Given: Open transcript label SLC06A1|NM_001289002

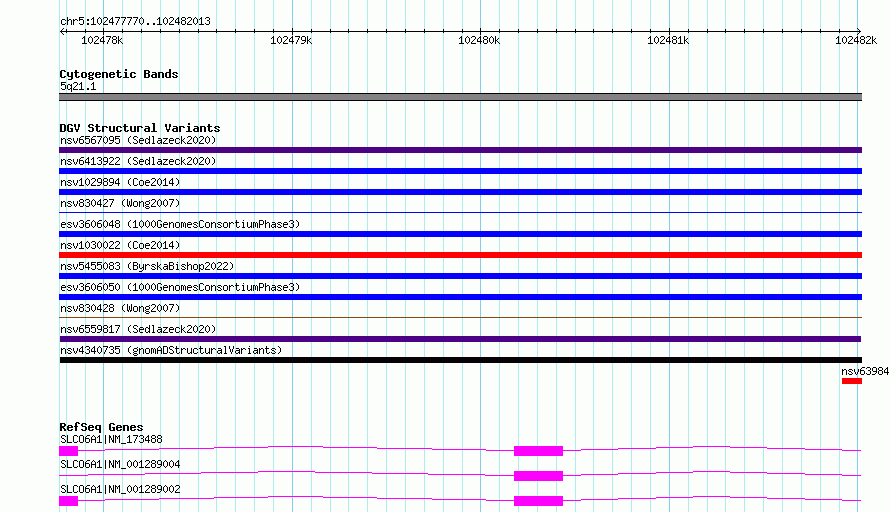Looking at the screenshot, I should pos(120,489).
